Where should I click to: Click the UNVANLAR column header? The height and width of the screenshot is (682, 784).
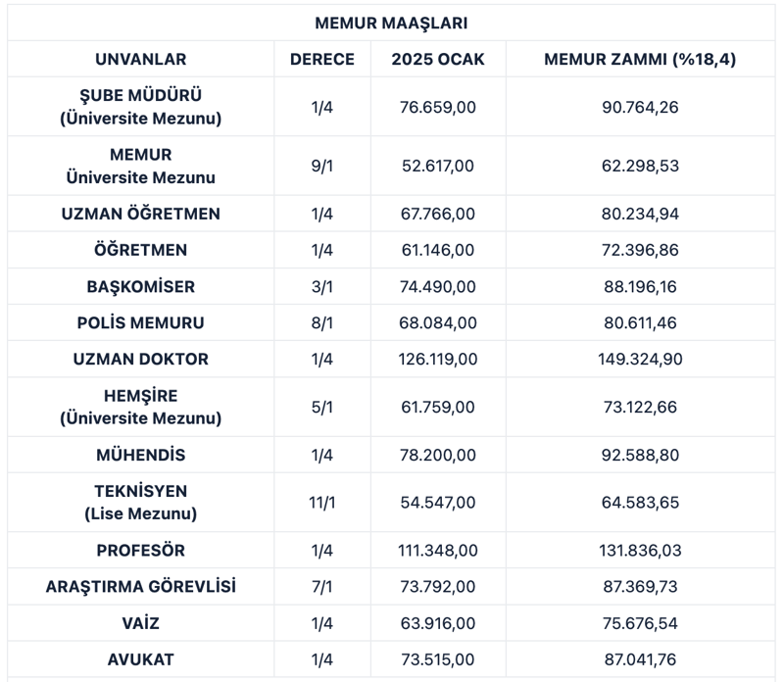coord(140,60)
